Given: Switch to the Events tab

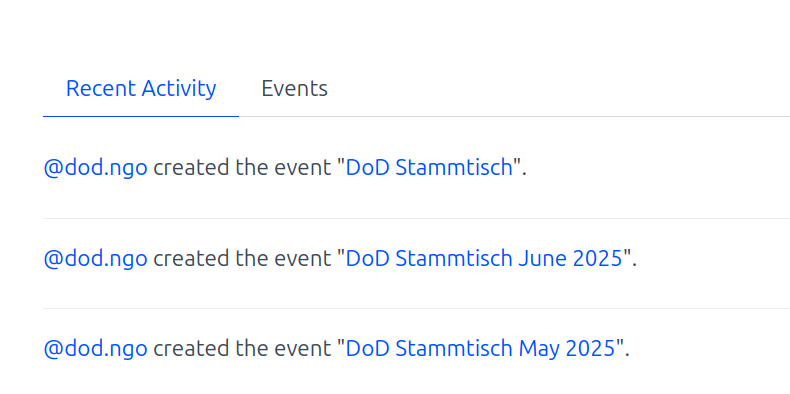Looking at the screenshot, I should pos(294,89).
